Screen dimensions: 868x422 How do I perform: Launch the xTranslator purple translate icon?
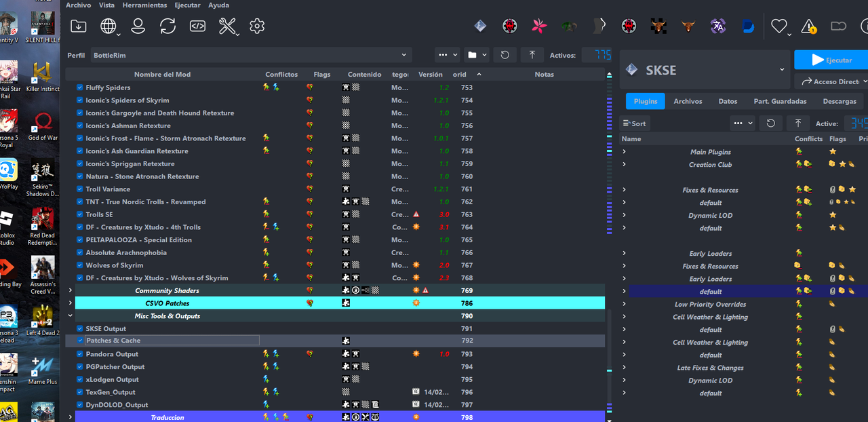tap(718, 26)
